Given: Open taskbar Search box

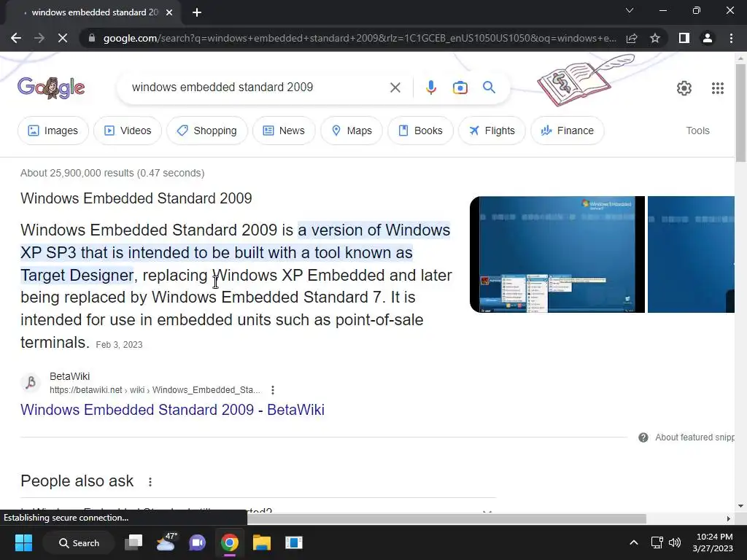Looking at the screenshot, I should point(79,542).
